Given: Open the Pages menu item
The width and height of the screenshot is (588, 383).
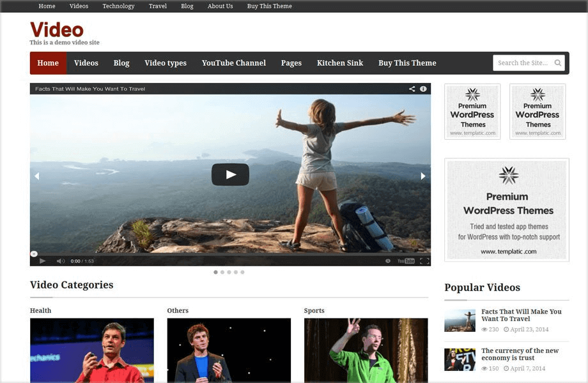Looking at the screenshot, I should point(291,63).
